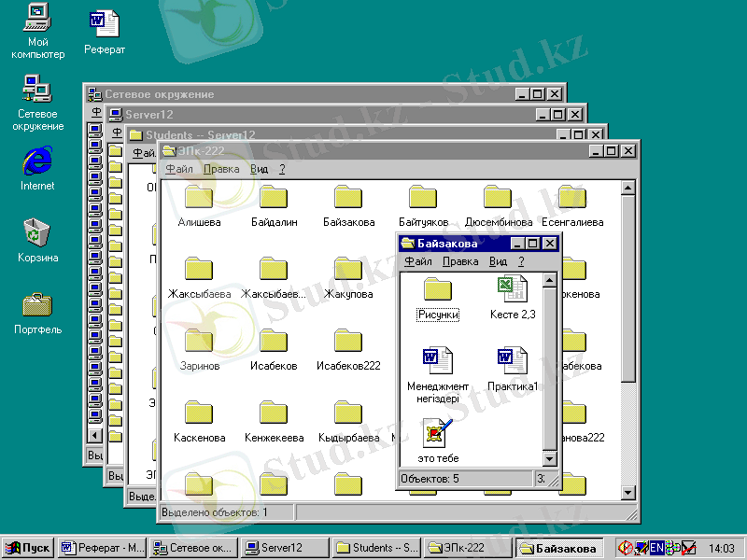747x560 pixels.
Task: Select the Алишева folder
Action: (x=199, y=198)
